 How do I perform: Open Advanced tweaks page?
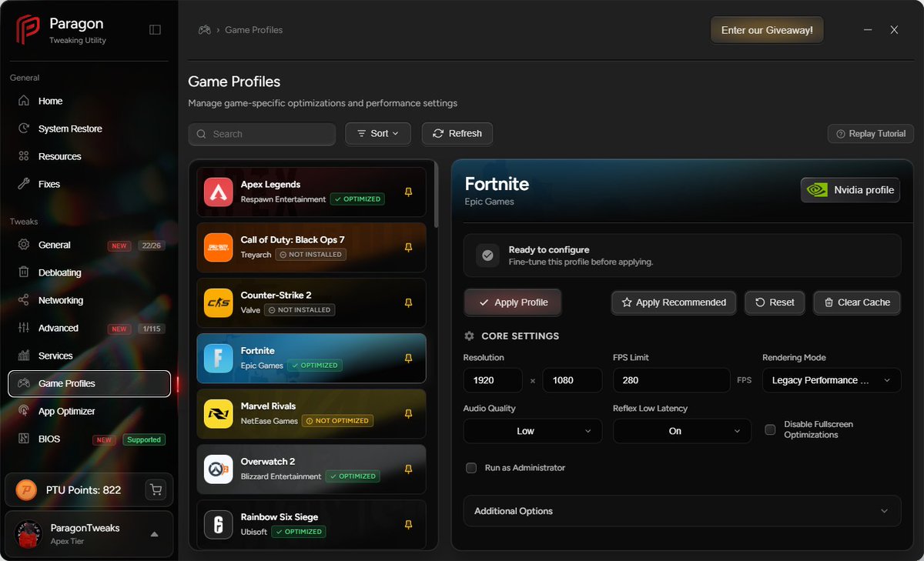89,328
